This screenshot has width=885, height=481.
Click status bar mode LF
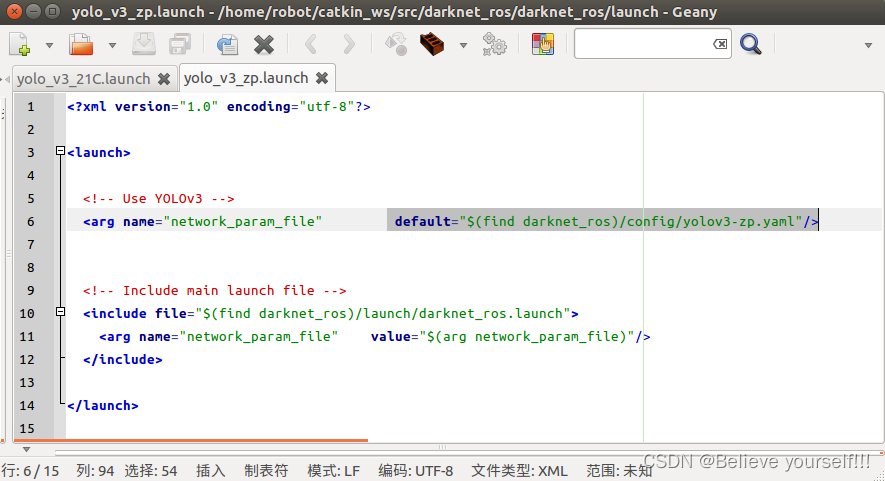[x=334, y=471]
